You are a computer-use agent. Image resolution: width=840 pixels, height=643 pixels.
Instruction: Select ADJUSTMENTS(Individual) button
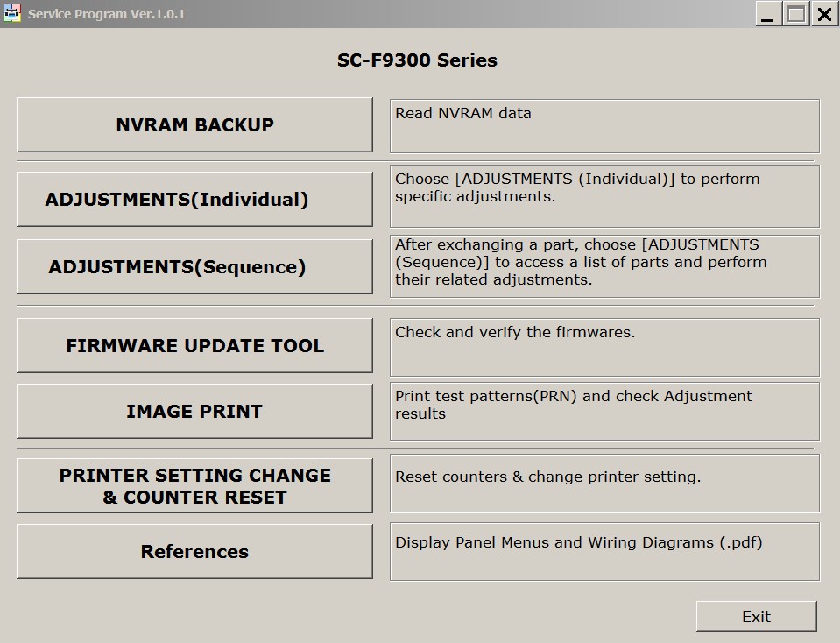(x=194, y=200)
